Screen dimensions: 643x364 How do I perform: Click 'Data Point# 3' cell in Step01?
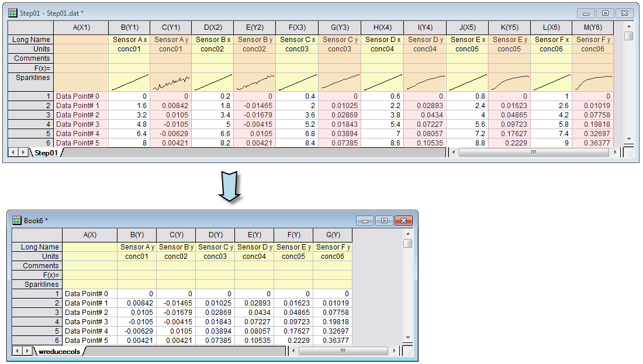coord(81,124)
